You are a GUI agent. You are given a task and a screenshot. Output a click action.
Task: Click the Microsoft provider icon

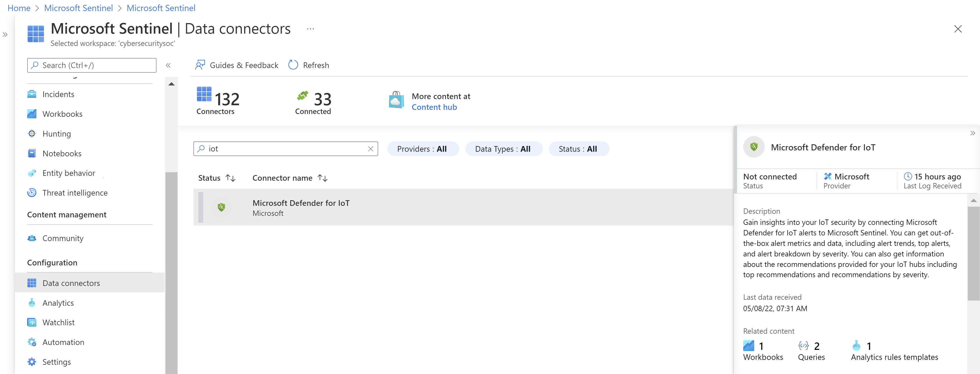pyautogui.click(x=827, y=176)
